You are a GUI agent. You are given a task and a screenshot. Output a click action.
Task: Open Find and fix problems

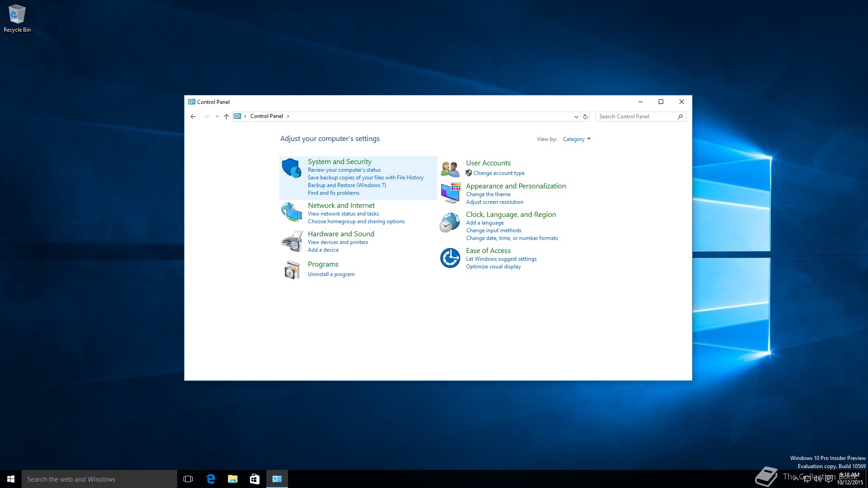point(334,193)
